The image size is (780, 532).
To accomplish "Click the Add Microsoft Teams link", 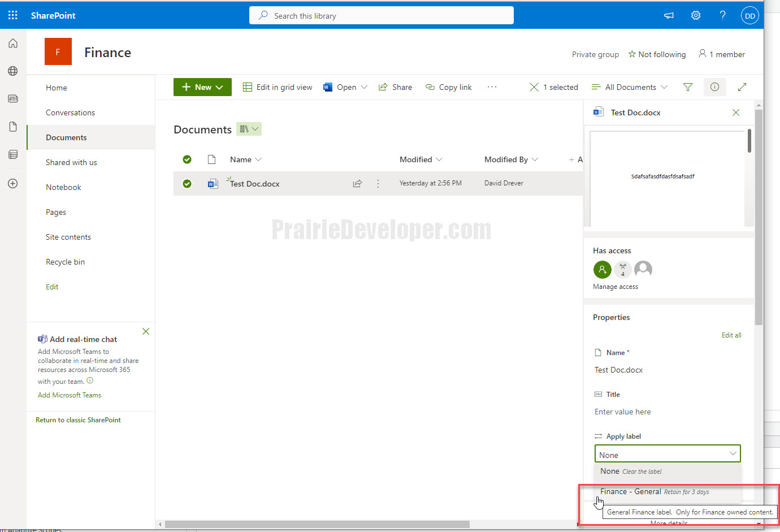I will (70, 395).
